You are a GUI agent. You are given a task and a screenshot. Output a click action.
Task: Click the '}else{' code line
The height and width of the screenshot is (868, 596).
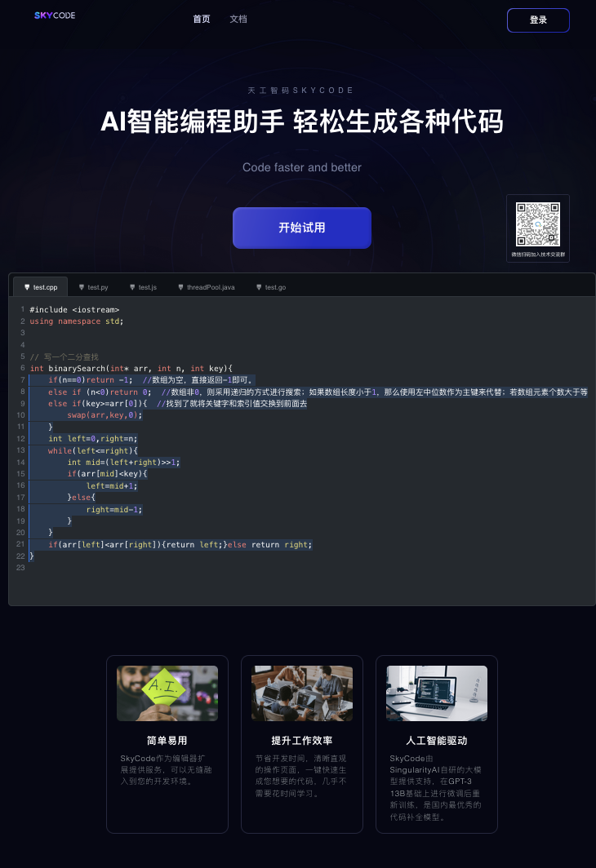(82, 497)
